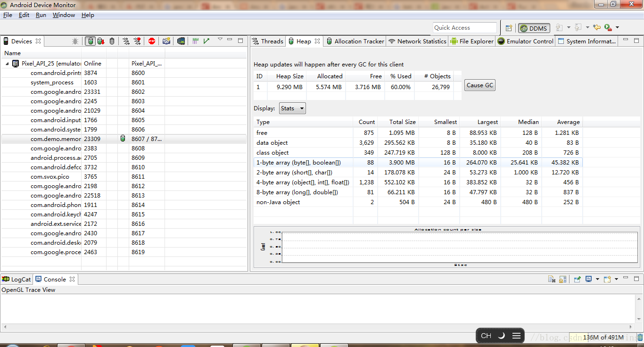The height and width of the screenshot is (347, 644).
Task: Select the system_process row
Action: tap(124, 83)
